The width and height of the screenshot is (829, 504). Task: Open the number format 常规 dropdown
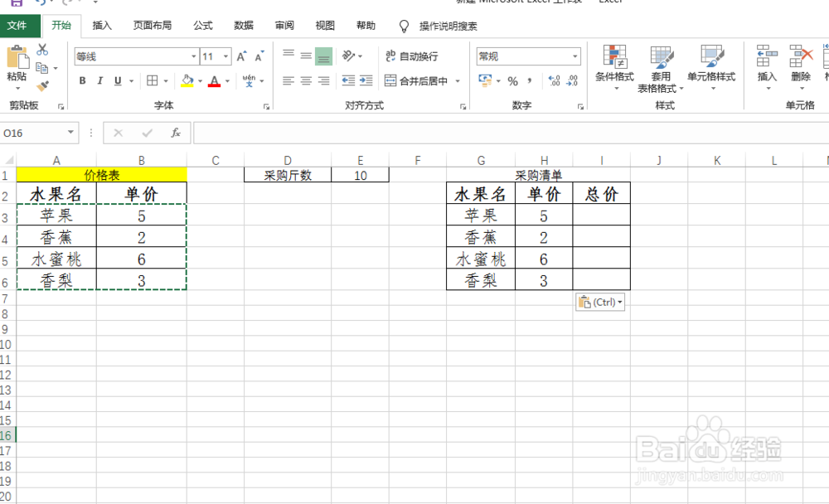574,56
